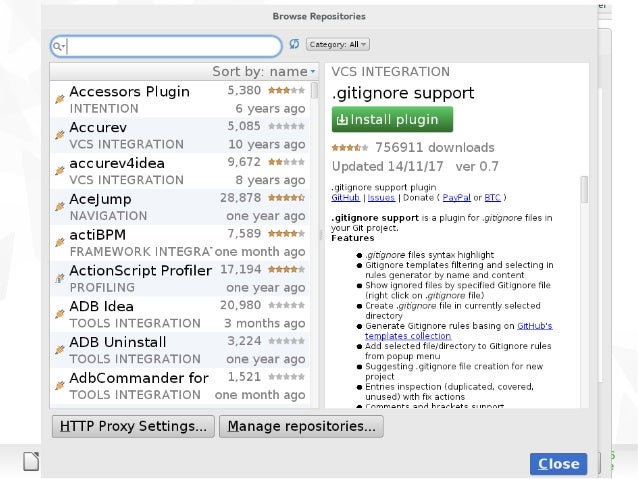The width and height of the screenshot is (638, 479).
Task: Select actiBPM plugin row
Action: tap(179, 243)
